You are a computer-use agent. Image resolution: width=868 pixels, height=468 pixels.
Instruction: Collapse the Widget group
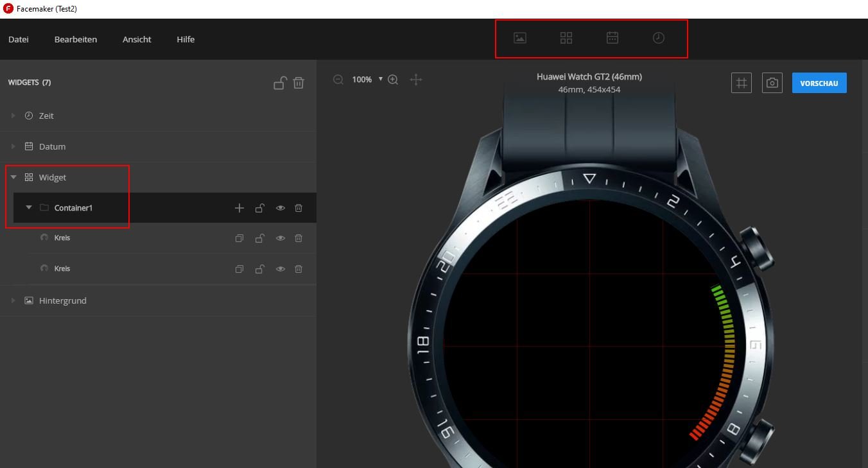click(13, 177)
